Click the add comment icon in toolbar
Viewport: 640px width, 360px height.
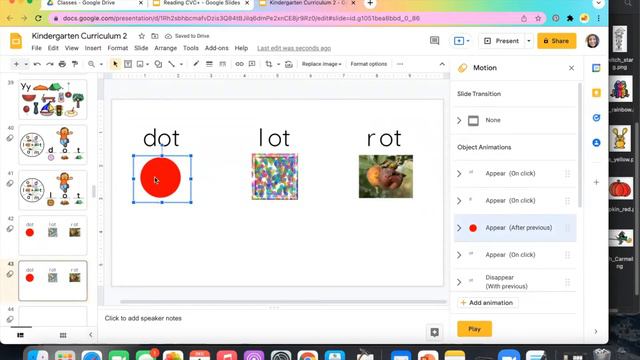pyautogui.click(x=252, y=64)
